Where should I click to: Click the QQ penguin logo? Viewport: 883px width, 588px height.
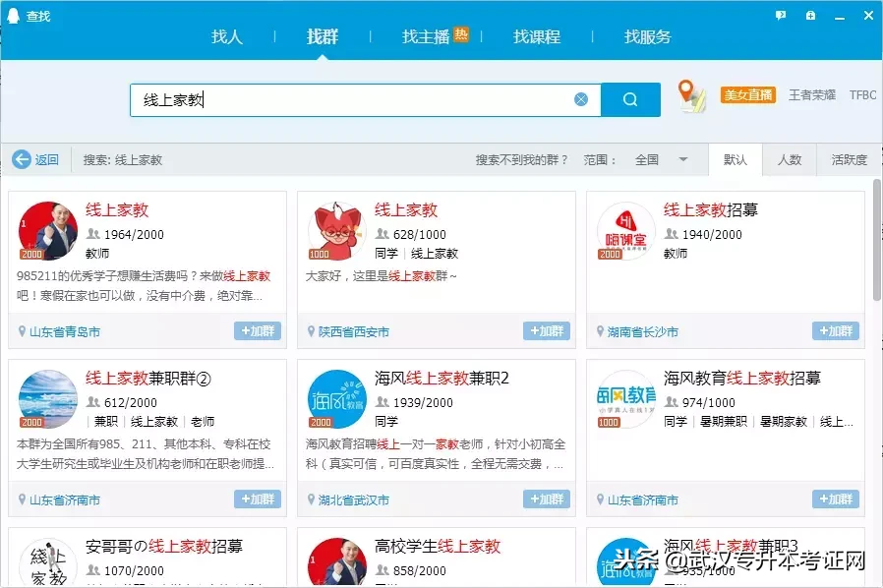point(13,15)
